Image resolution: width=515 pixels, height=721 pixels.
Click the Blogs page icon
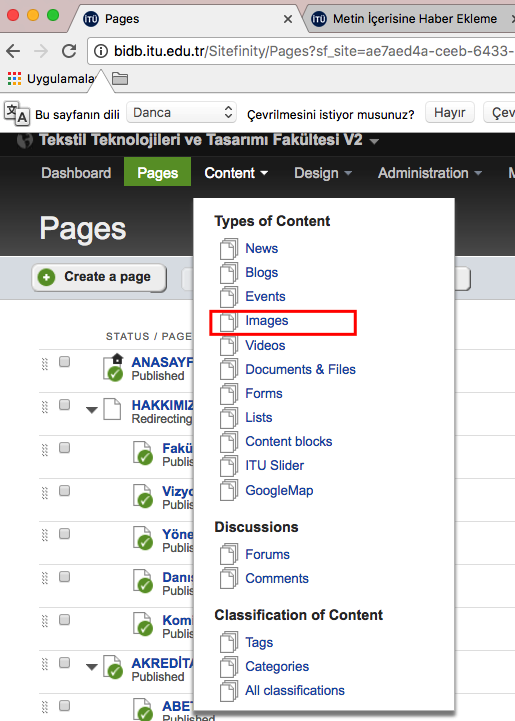click(x=229, y=273)
